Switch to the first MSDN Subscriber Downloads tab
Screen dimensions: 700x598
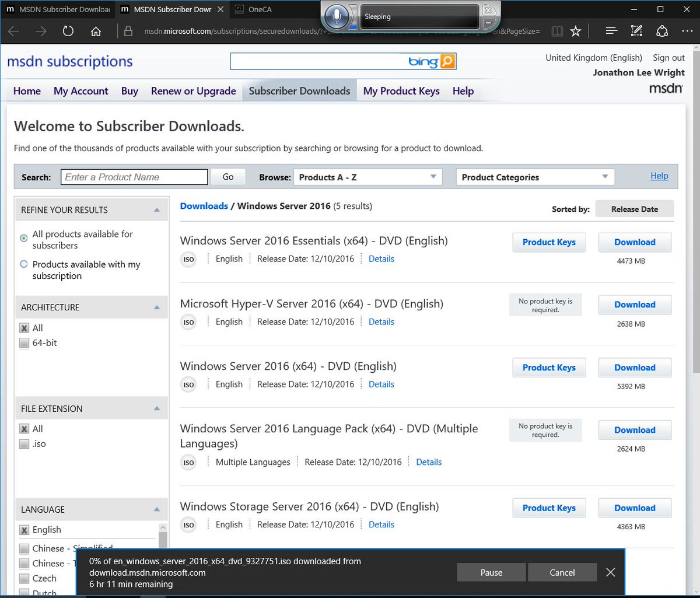[x=57, y=9]
